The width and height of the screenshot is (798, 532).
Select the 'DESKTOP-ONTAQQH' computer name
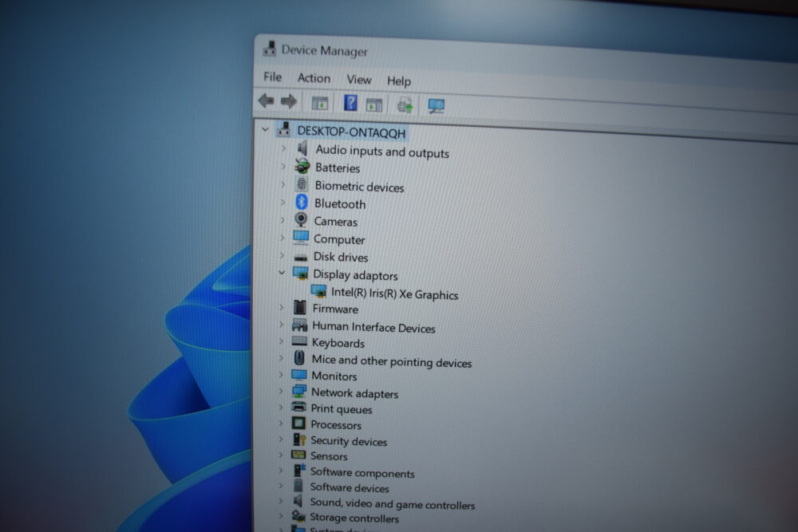(351, 132)
